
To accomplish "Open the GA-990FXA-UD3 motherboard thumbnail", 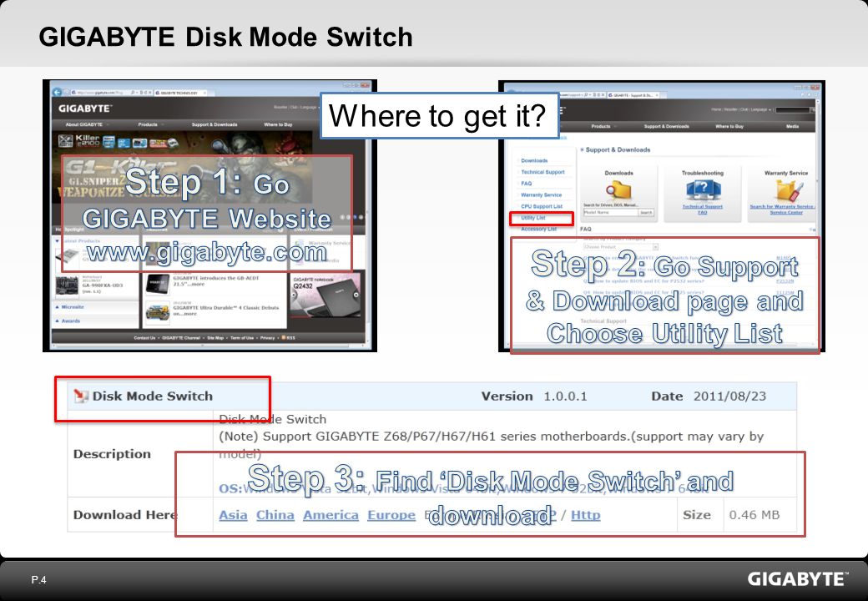I will [67, 286].
